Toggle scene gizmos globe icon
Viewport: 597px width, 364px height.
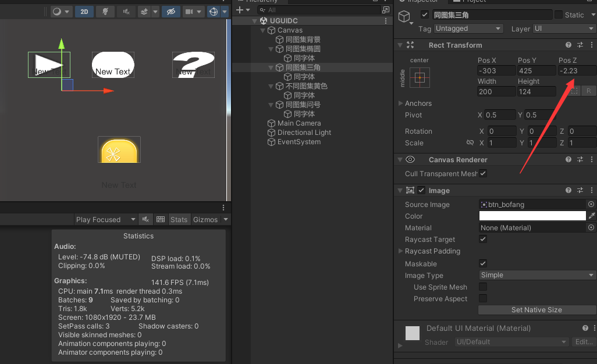214,12
